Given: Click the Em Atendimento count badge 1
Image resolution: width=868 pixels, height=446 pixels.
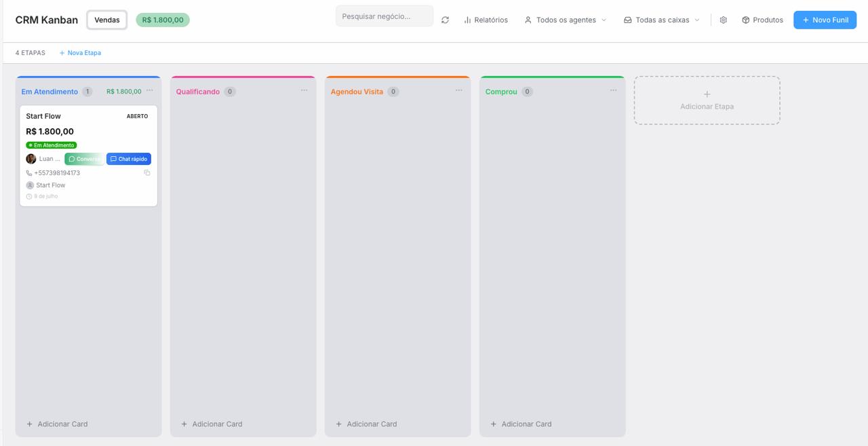Looking at the screenshot, I should (87, 92).
